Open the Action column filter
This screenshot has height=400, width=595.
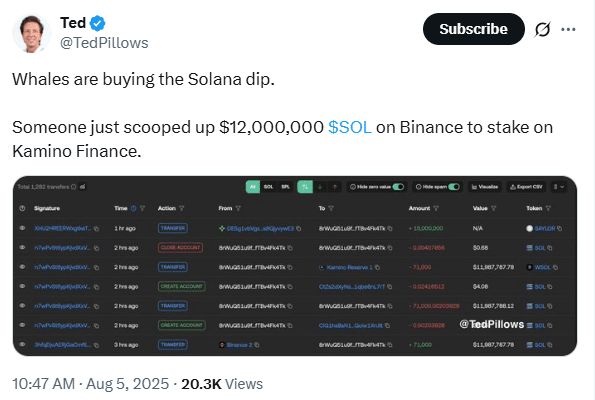(182, 208)
